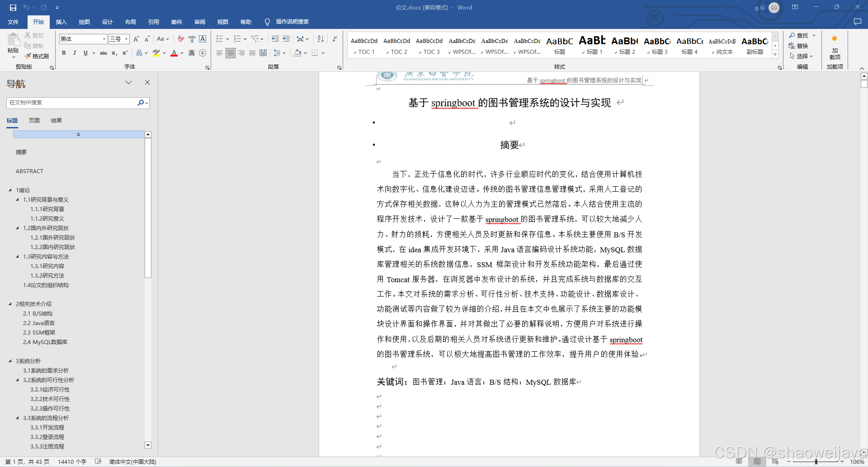Decrease the paragraph indent
The width and height of the screenshot is (868, 467).
(x=275, y=39)
